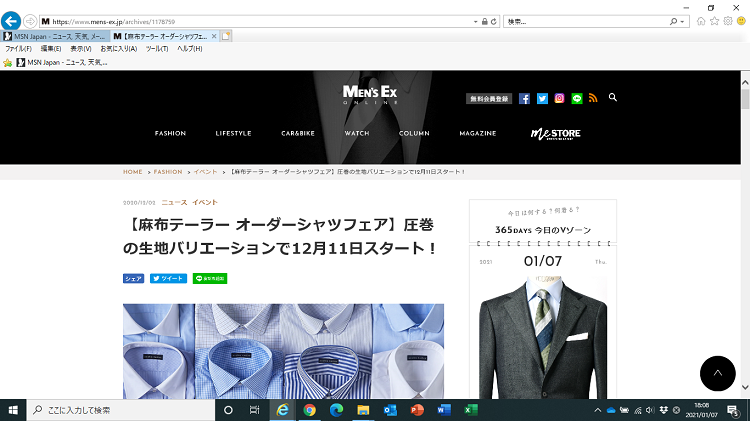
Task: Click the site search magnifier icon
Action: (612, 98)
